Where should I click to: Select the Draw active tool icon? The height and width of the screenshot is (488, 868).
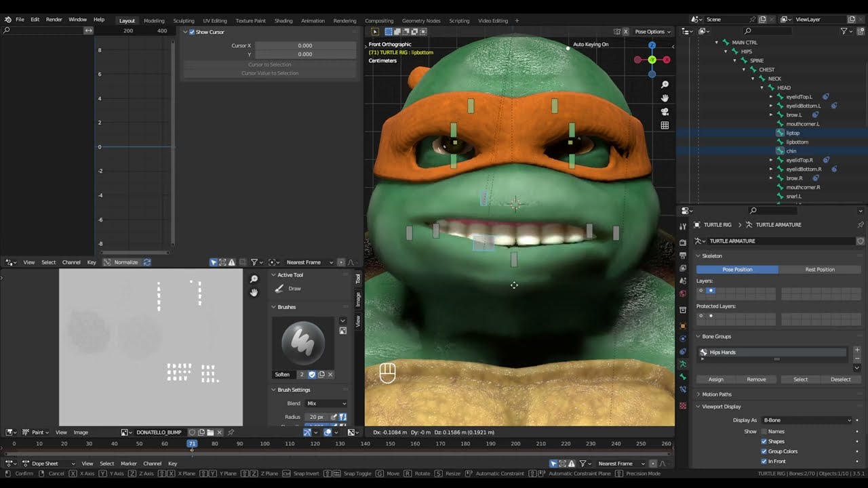click(x=279, y=289)
